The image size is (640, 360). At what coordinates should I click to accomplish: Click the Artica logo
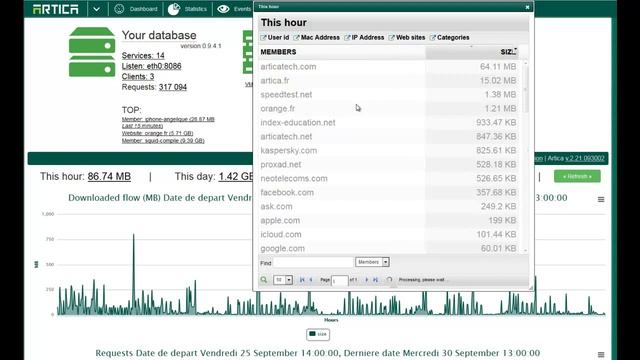(x=56, y=9)
